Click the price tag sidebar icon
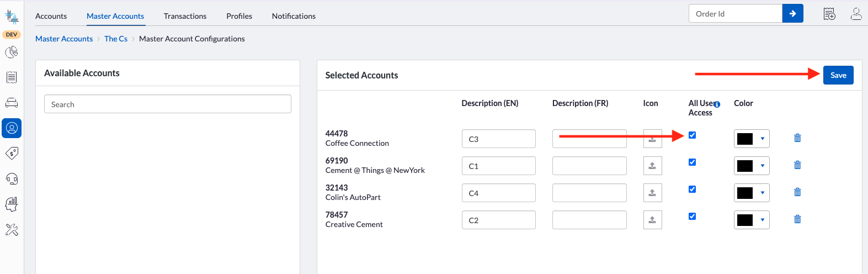868x274 pixels. 12,153
